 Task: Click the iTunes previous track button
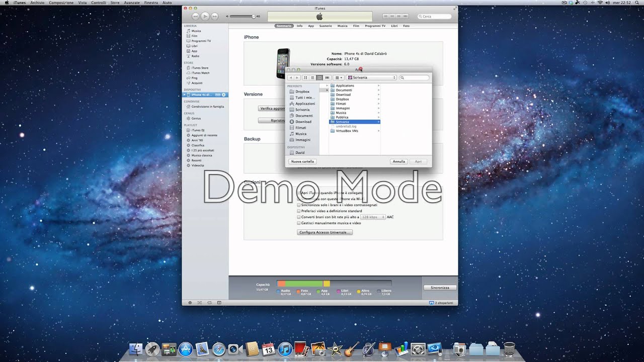click(196, 17)
